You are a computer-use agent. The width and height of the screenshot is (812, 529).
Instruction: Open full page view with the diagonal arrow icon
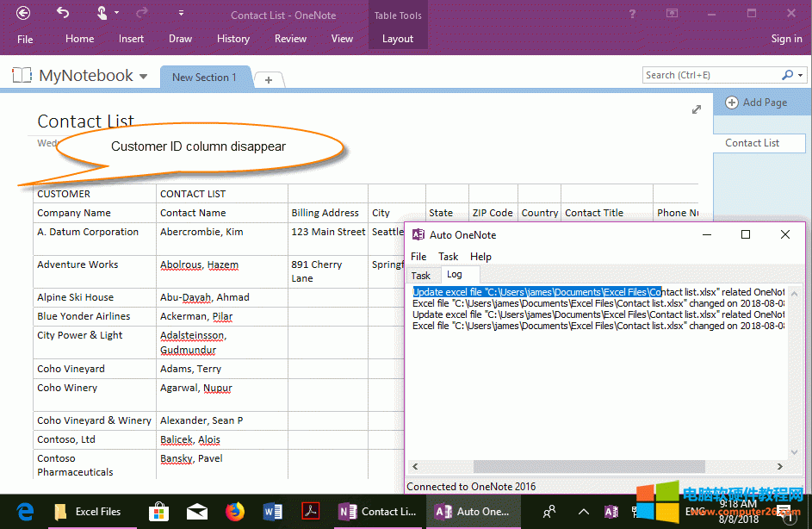(697, 109)
